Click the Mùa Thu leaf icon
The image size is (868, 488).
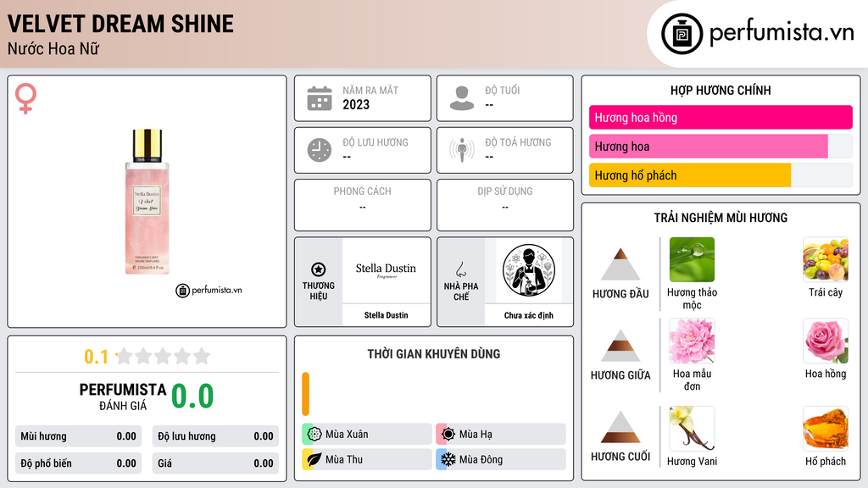pos(314,459)
